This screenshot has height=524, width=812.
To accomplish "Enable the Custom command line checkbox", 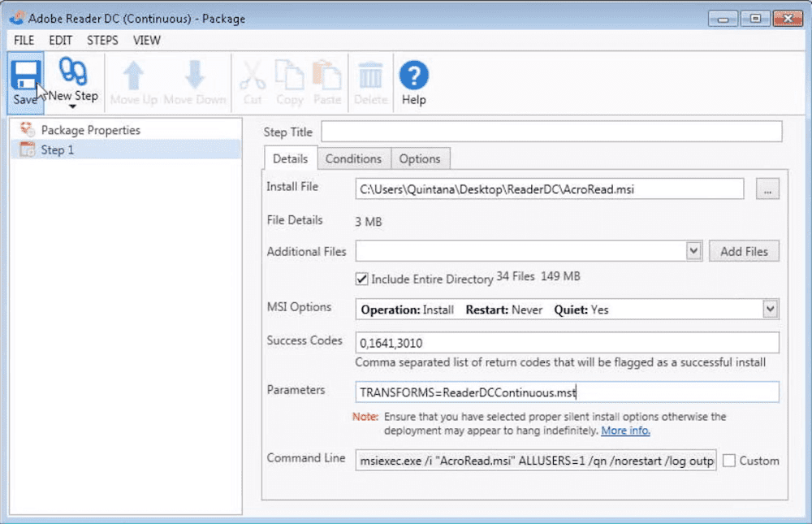I will (729, 461).
